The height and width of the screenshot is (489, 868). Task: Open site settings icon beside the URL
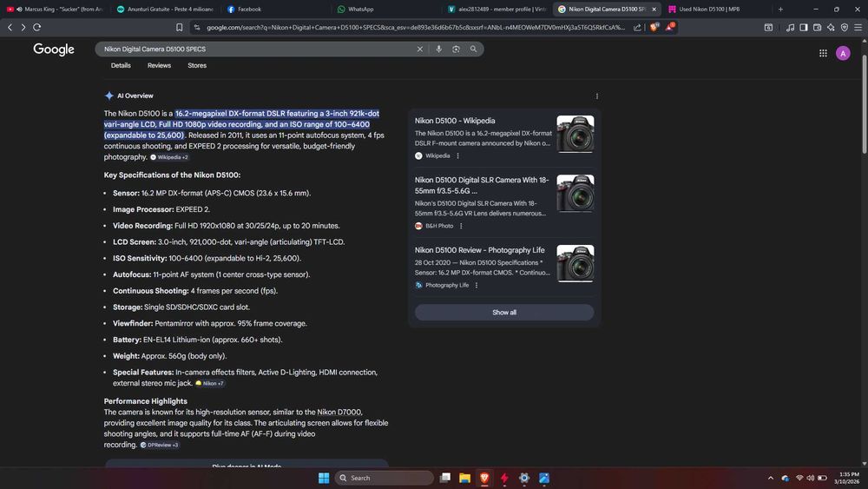[x=196, y=27]
